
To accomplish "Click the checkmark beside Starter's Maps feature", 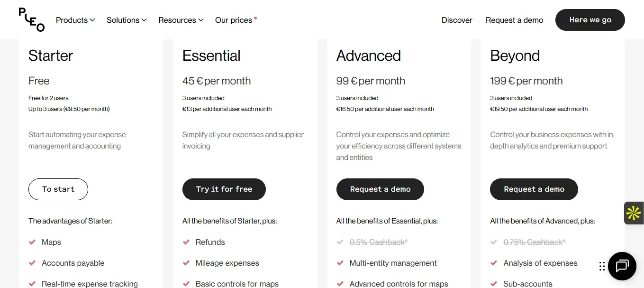I will (x=32, y=242).
